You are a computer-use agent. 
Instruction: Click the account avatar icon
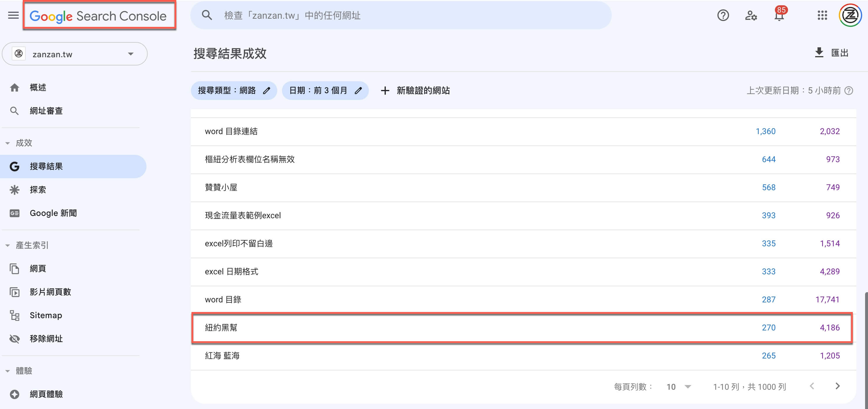(x=850, y=15)
